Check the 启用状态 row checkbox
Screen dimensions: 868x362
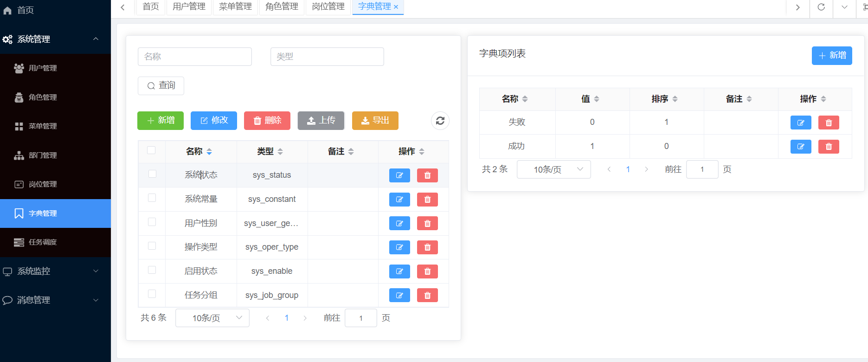[x=152, y=270]
